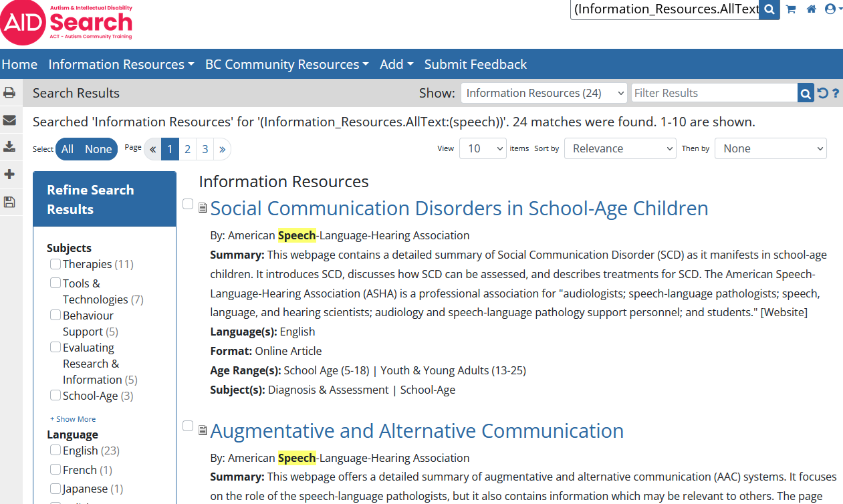Screen dimensions: 843x504
Task: Reset the filter with the undo icon
Action: pyautogui.click(x=823, y=94)
